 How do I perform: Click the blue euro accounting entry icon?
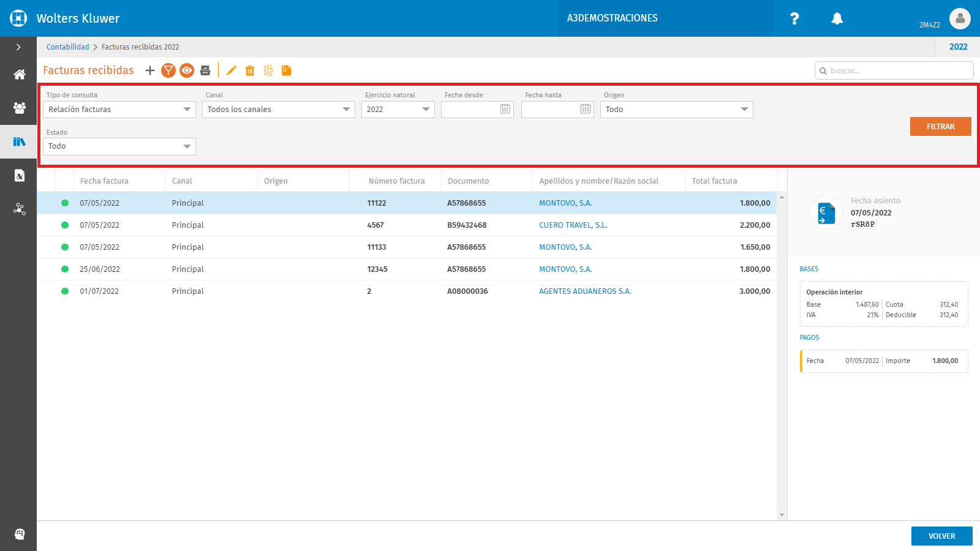(x=826, y=213)
